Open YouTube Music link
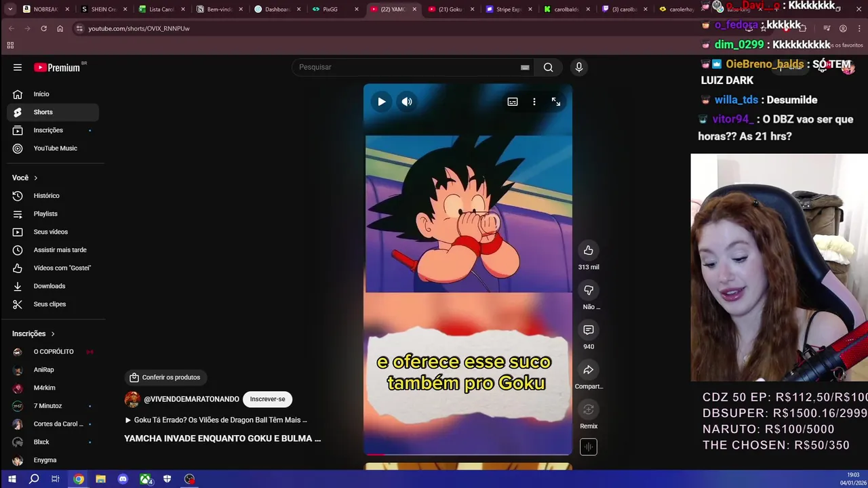This screenshot has height=488, width=868. point(53,148)
